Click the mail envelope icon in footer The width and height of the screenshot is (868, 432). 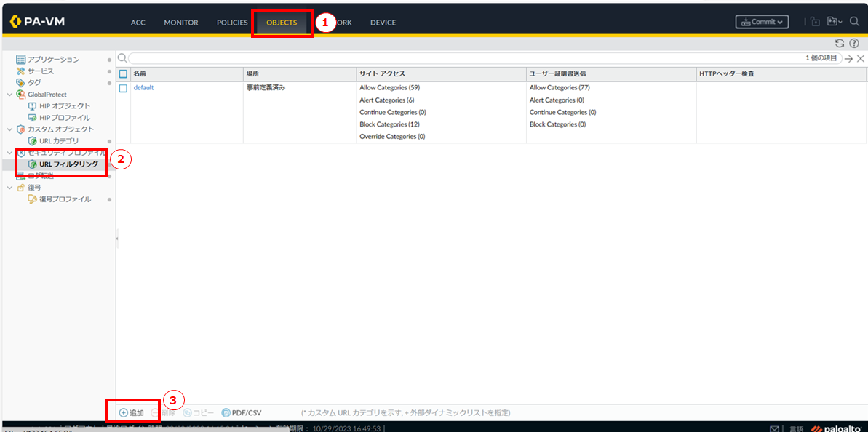774,428
